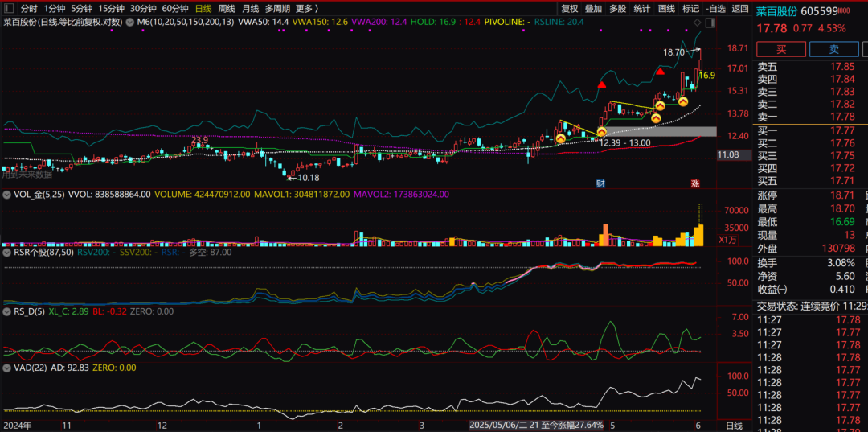Click the 返回 back button
Screen dimensions: 868x432
click(x=740, y=8)
